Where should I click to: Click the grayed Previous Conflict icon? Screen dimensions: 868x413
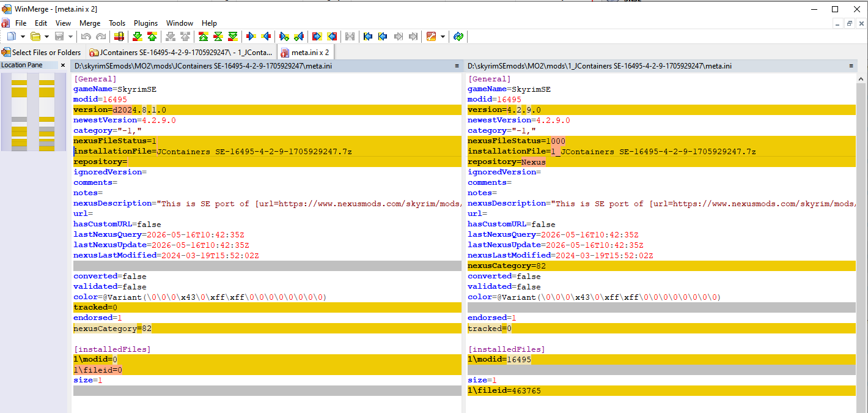click(x=185, y=37)
